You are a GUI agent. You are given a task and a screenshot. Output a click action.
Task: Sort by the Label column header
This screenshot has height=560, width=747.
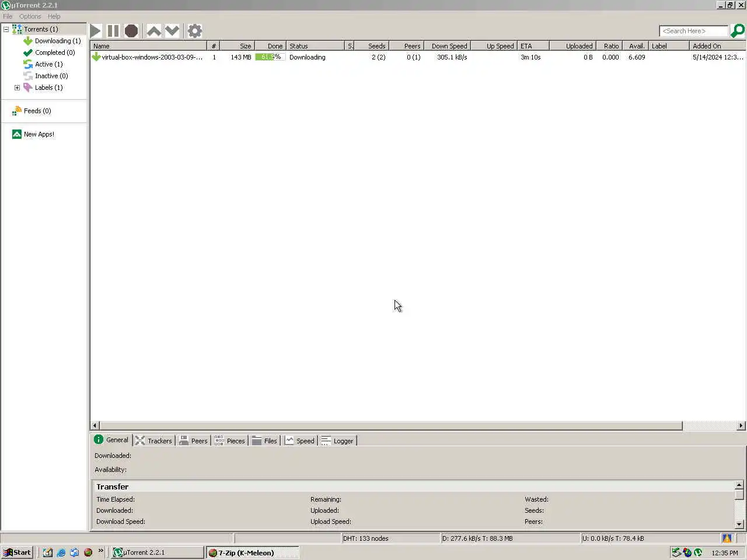click(669, 46)
